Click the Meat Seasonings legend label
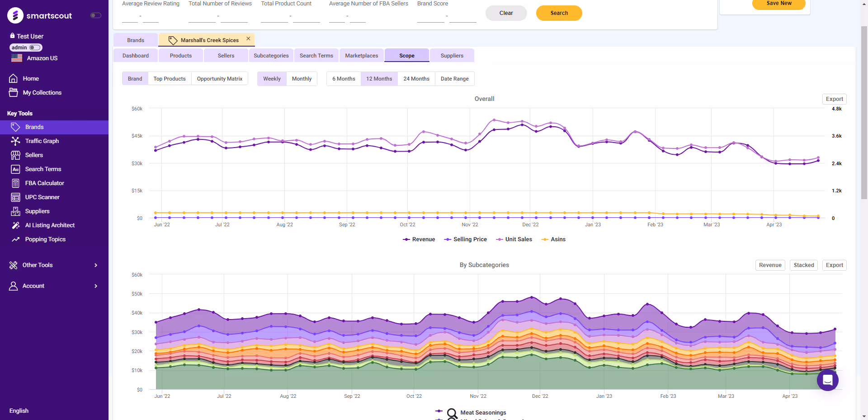The width and height of the screenshot is (868, 420). [483, 413]
